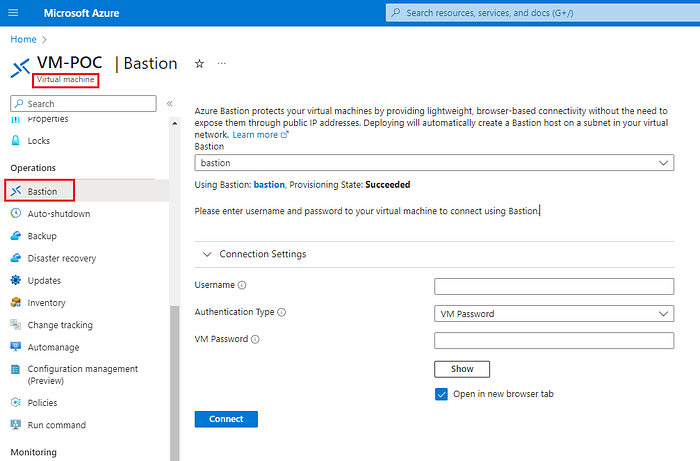This screenshot has width=700, height=461.
Task: Click the Configuration management icon
Action: (x=16, y=369)
